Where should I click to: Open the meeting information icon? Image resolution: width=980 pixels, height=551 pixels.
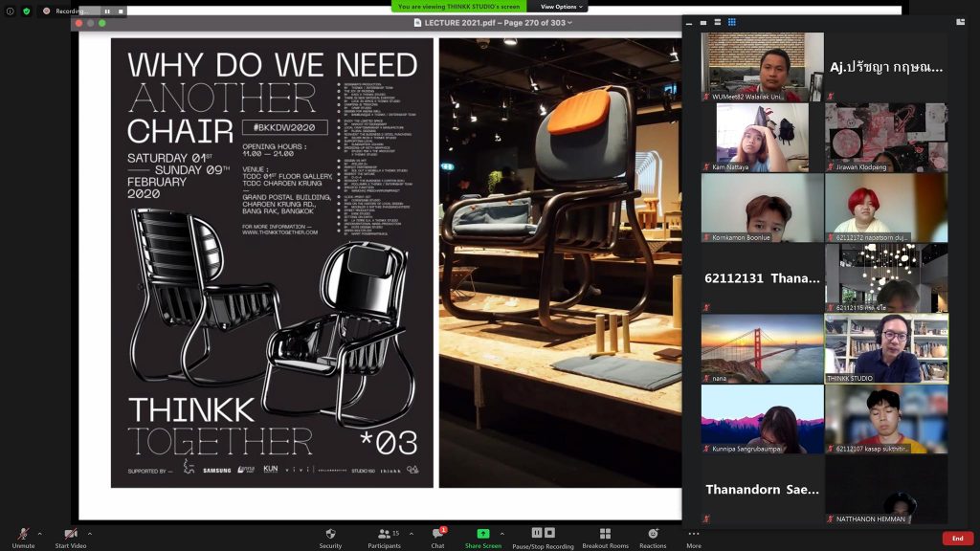10,11
